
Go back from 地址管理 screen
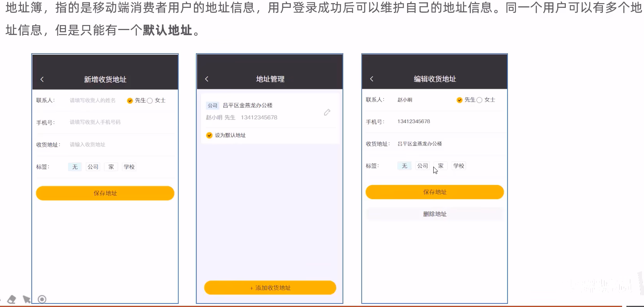click(207, 79)
